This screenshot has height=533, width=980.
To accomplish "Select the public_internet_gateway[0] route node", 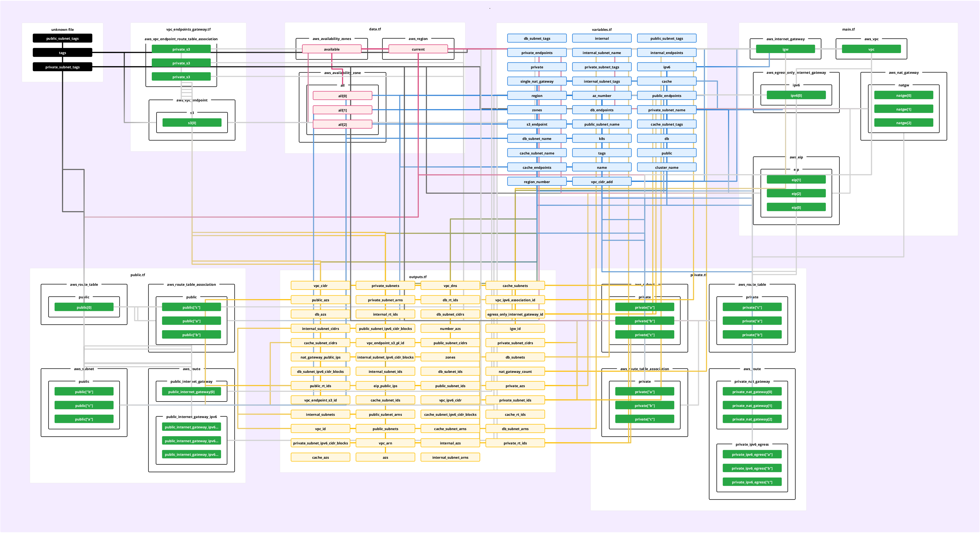I will 191,392.
